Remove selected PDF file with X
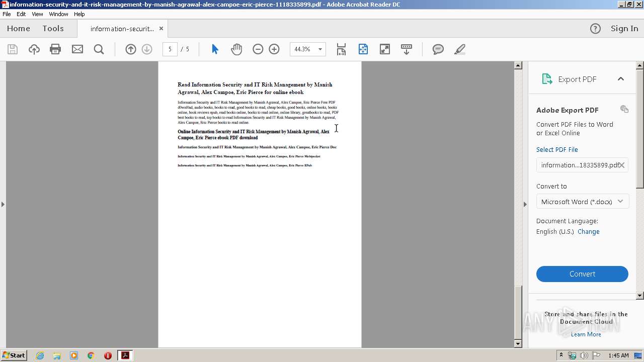Image resolution: width=644 pixels, height=362 pixels. tap(622, 165)
